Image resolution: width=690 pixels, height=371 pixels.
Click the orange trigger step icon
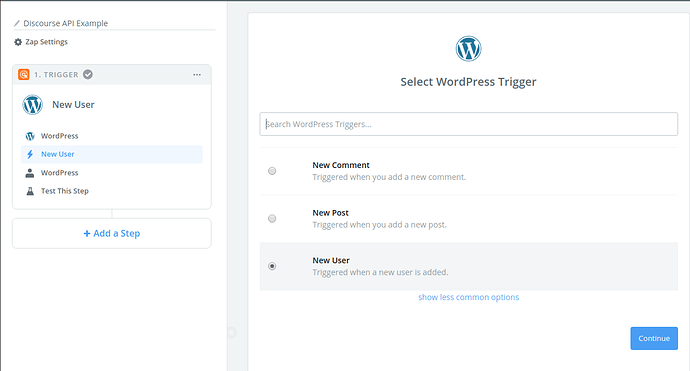[24, 74]
